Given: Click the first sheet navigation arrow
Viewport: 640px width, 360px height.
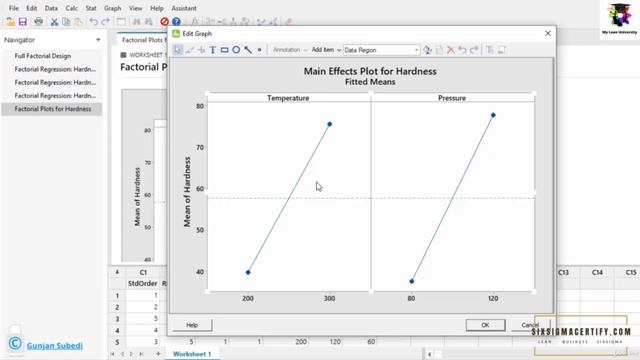Looking at the screenshot, I should (x=112, y=354).
